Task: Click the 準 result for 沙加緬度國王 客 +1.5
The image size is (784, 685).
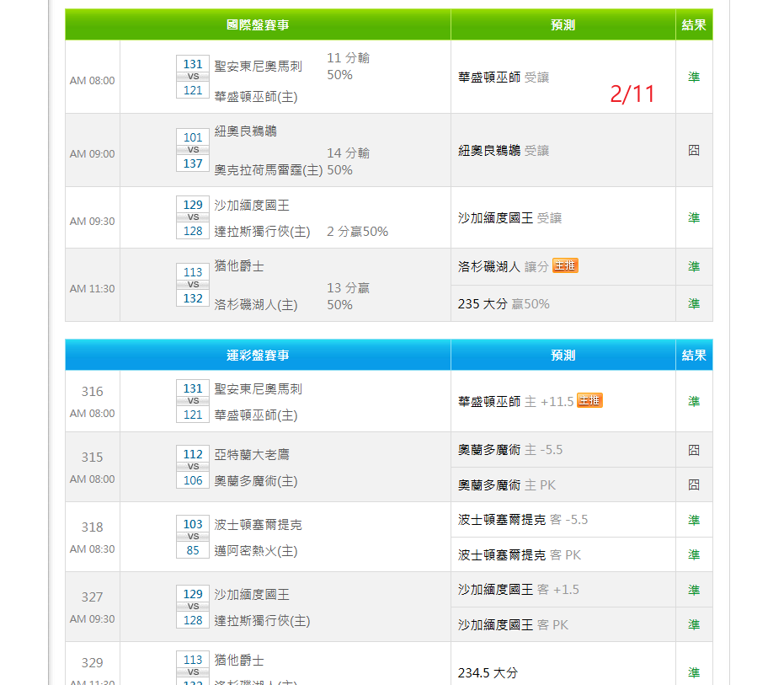Action: tap(693, 590)
